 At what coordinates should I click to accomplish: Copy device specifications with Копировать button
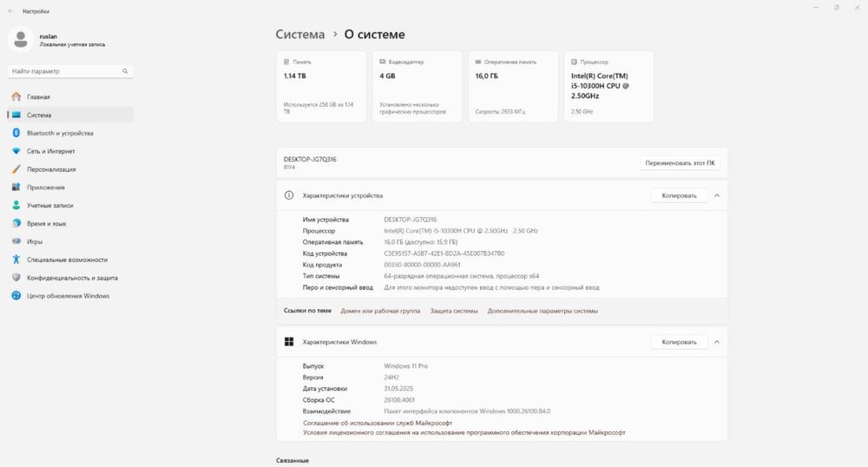pos(679,195)
